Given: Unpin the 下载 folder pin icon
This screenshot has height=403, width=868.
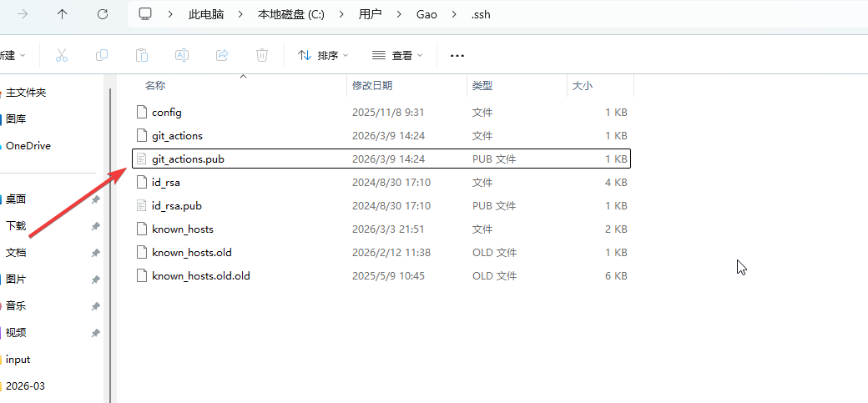Looking at the screenshot, I should tap(95, 226).
